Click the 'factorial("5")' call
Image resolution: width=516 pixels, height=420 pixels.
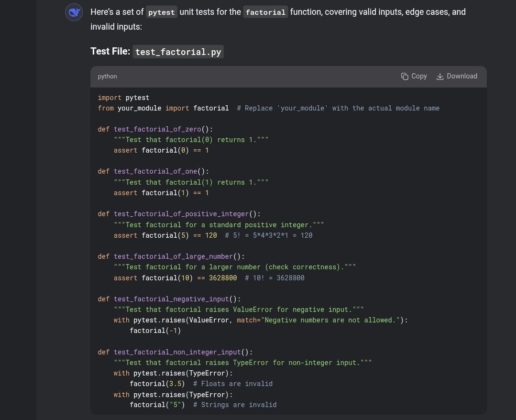[157, 405]
